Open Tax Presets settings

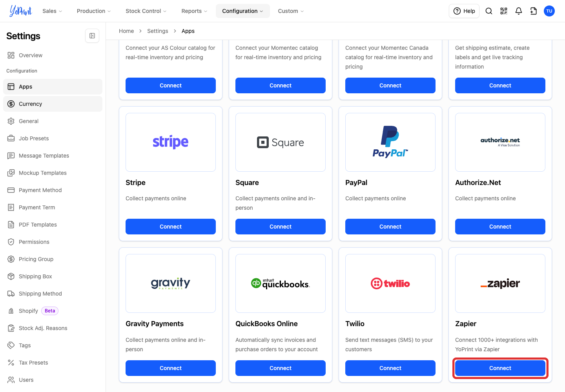click(53, 363)
